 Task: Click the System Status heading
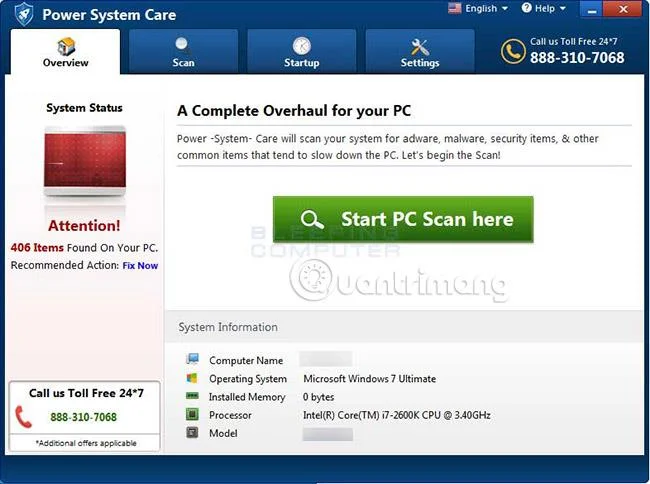[x=84, y=108]
